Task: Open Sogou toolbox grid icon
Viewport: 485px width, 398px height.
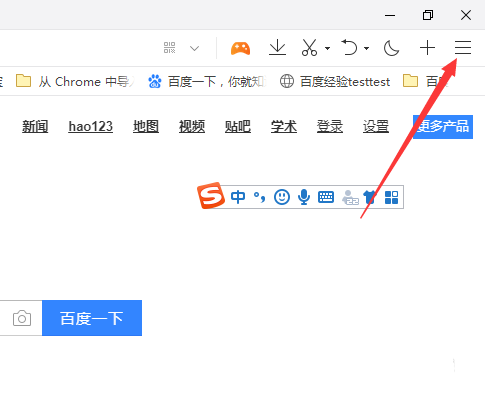Action: 391,197
